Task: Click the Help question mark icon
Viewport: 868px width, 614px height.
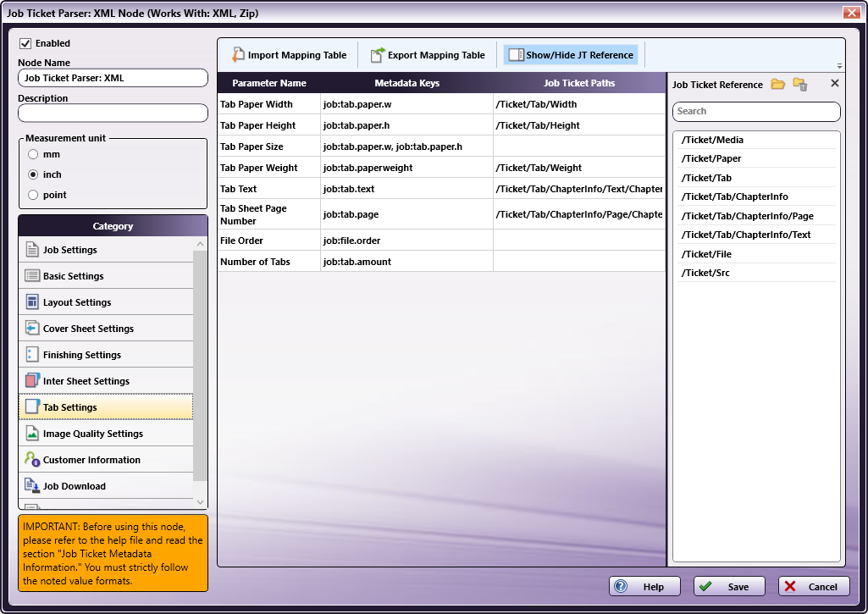Action: (621, 586)
